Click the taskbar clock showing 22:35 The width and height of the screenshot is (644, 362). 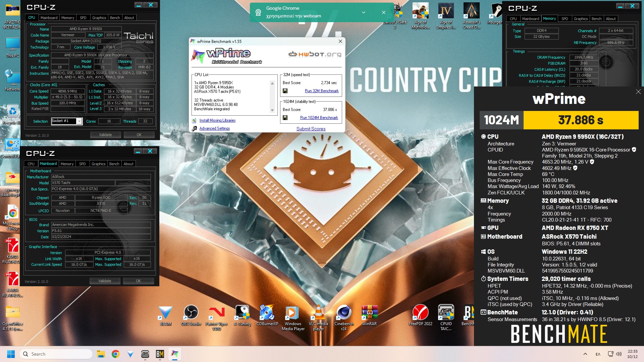pos(632,354)
